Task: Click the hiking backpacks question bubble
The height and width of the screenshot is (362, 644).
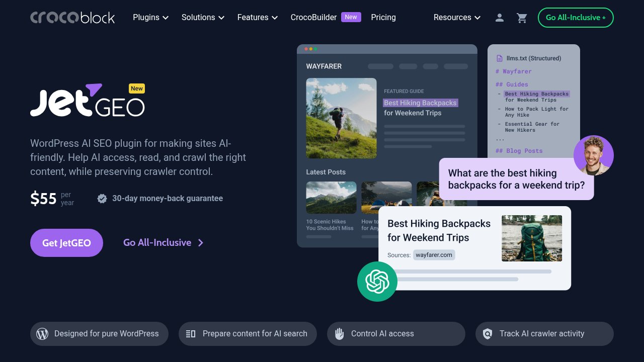Action: (516, 179)
